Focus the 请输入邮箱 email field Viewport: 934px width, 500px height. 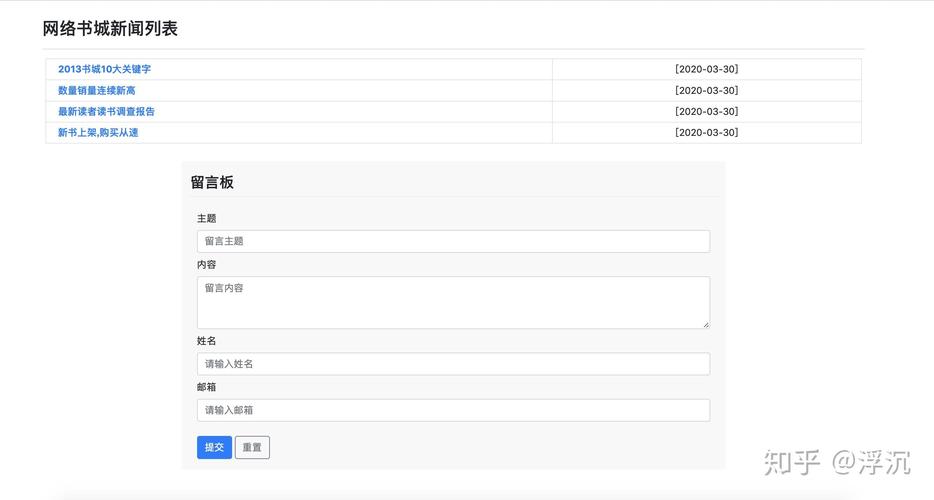coord(453,410)
